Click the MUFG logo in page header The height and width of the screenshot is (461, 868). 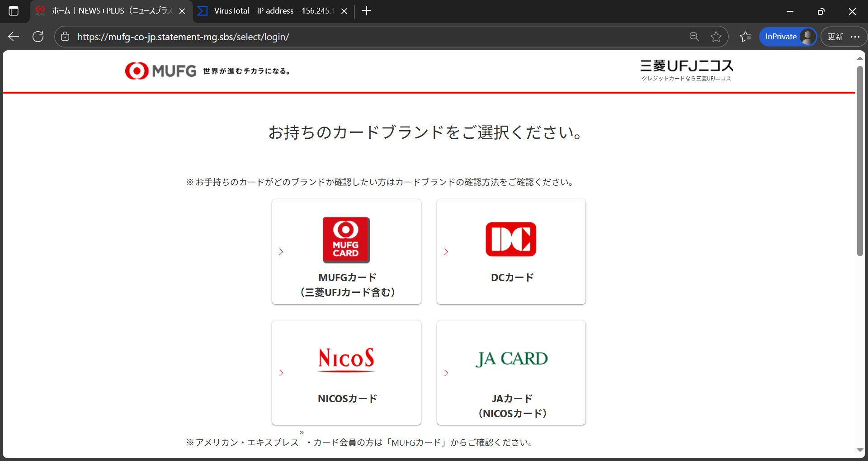coord(161,71)
